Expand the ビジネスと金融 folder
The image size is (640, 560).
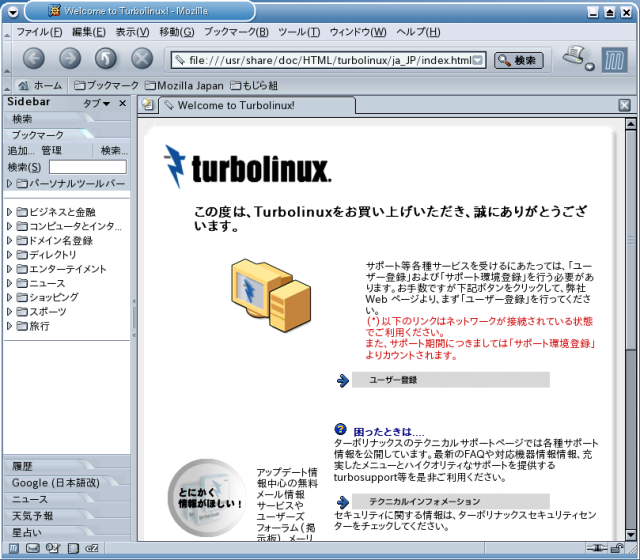tap(9, 212)
